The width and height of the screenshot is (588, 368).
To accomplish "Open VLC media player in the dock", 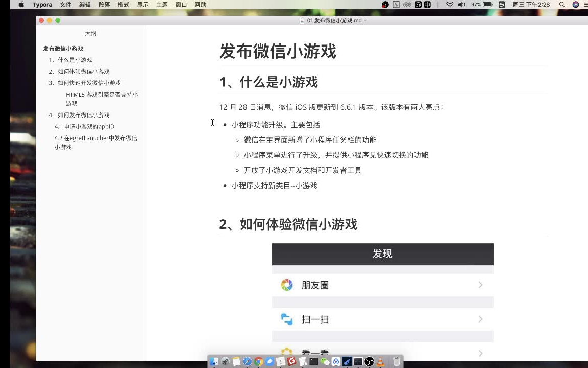I will [x=380, y=361].
